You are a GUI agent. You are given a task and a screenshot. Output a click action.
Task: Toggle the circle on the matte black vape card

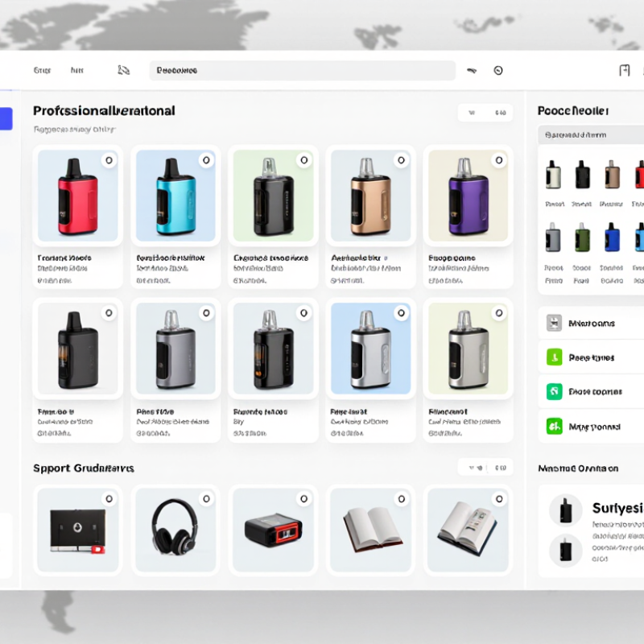pos(109,313)
